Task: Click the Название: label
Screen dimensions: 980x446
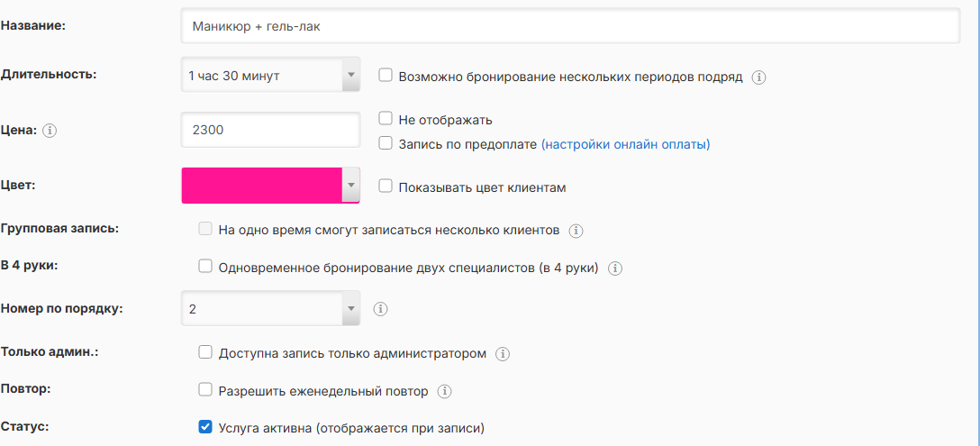Action: (x=33, y=25)
